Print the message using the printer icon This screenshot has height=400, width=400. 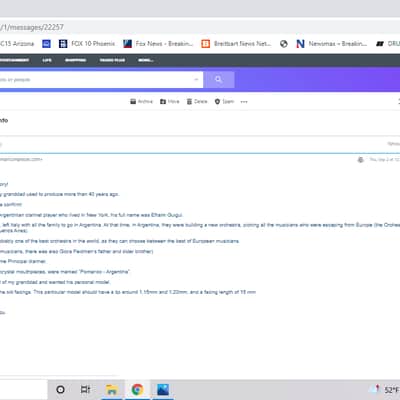(360, 160)
